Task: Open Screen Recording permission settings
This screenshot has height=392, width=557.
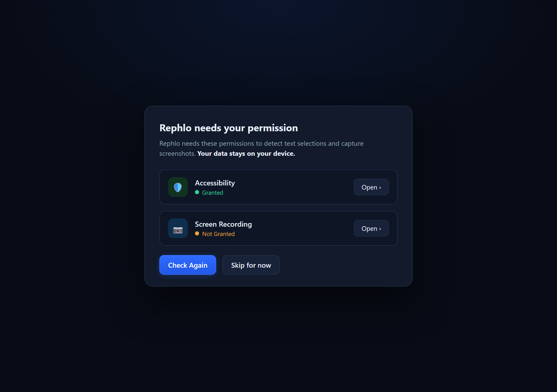Action: coord(371,228)
